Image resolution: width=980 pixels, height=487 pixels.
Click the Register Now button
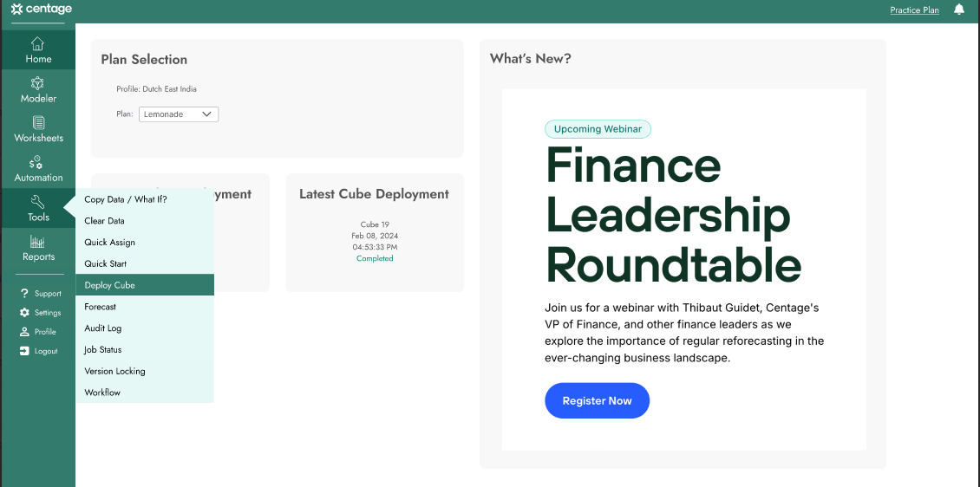pyautogui.click(x=597, y=401)
